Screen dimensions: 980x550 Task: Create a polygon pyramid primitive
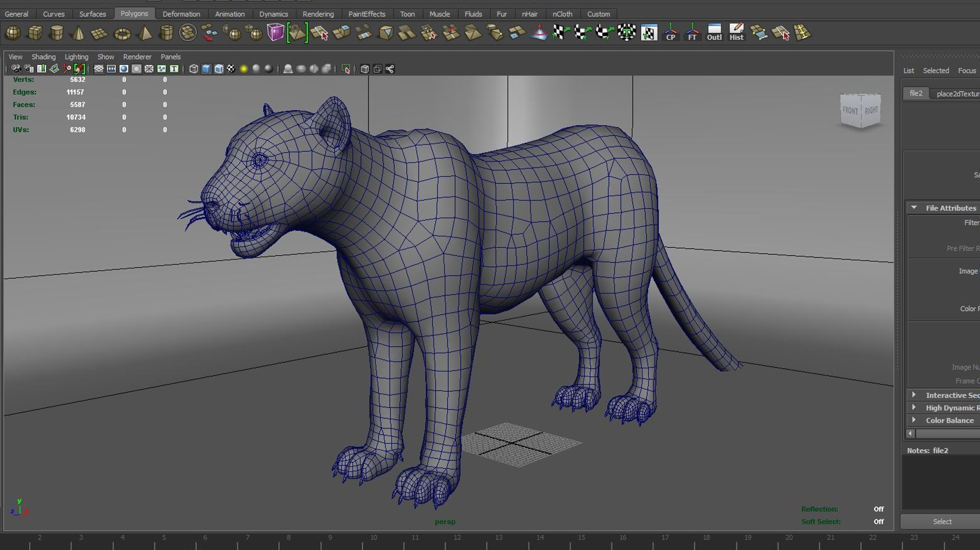[x=145, y=33]
